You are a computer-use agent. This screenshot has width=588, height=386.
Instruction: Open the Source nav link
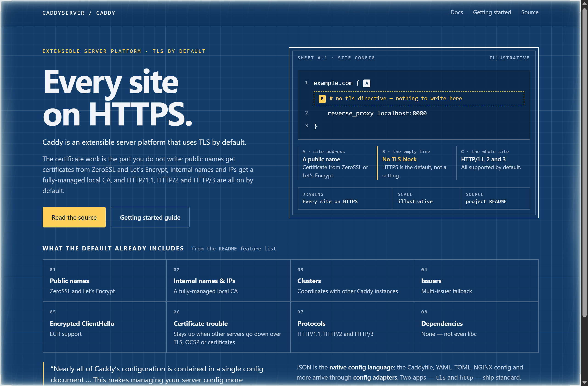coord(530,12)
